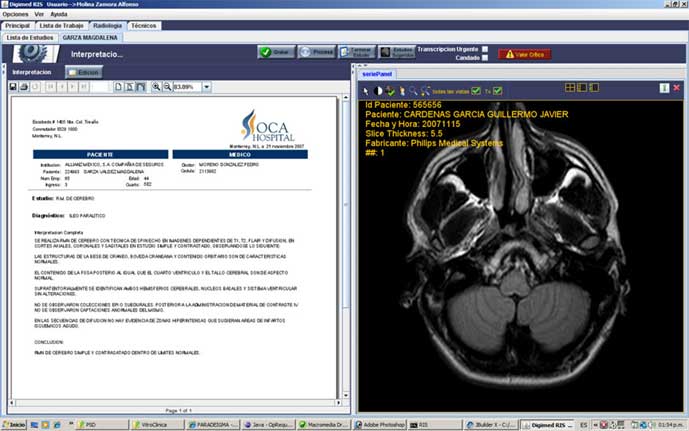Check the Candado checkbox

485,58
